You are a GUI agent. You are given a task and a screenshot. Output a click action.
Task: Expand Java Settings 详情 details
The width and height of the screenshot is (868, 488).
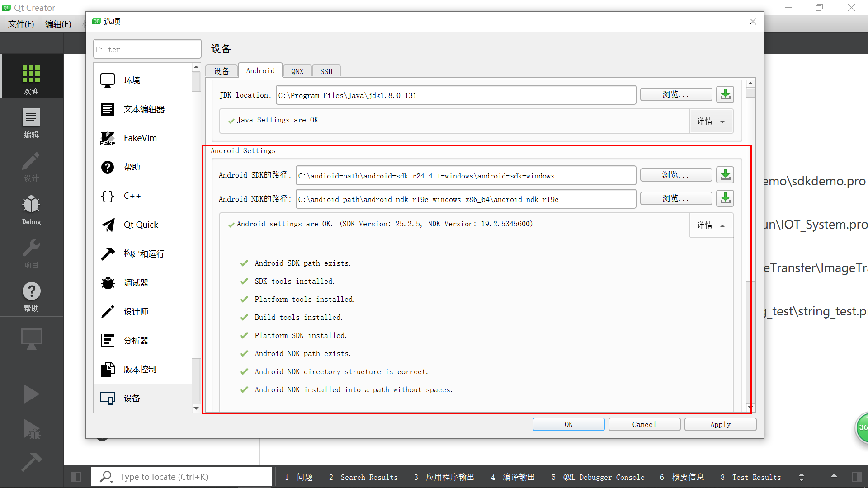tap(711, 121)
